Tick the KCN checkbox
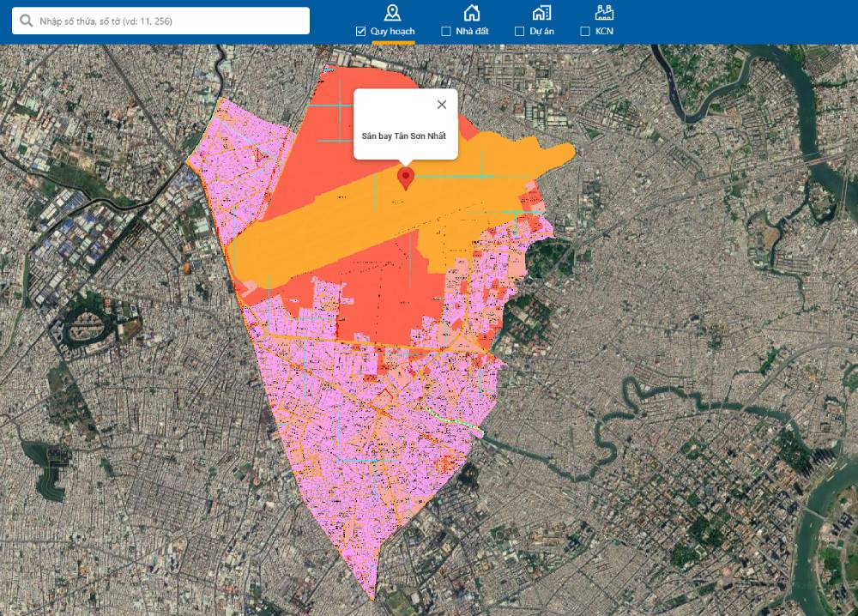The height and width of the screenshot is (616, 858). coord(585,32)
